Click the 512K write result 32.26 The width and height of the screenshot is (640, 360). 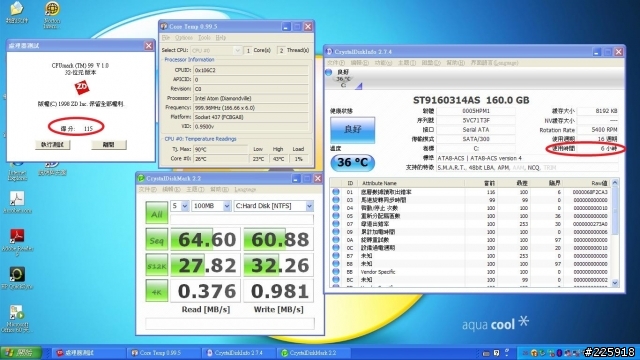pyautogui.click(x=279, y=265)
